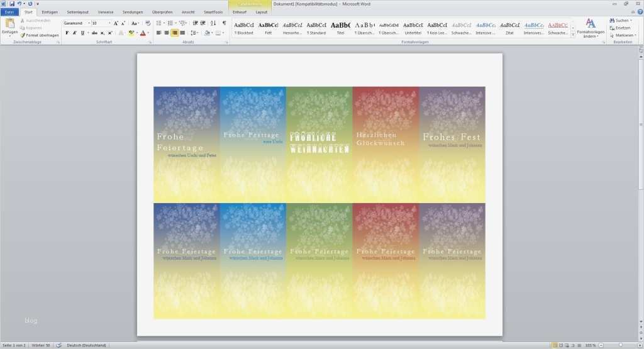Toggle italic formatting

tap(75, 33)
